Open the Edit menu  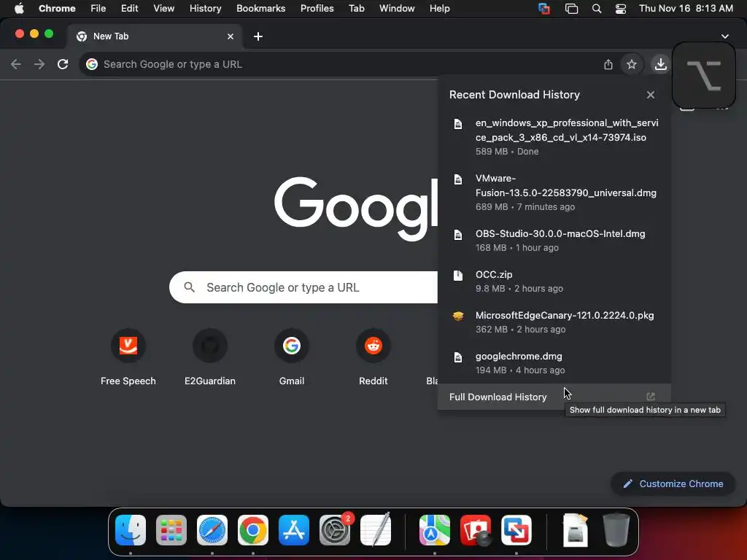pos(130,9)
